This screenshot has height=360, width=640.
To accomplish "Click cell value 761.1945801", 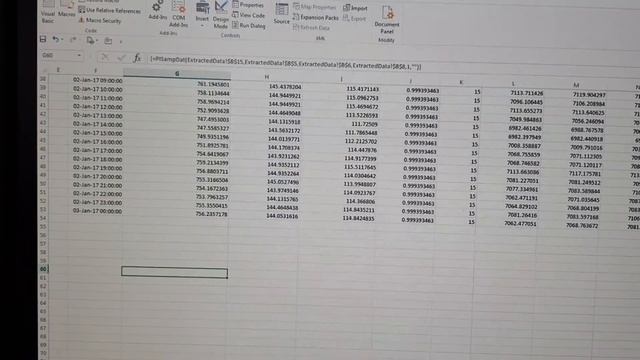I will 213,84.
